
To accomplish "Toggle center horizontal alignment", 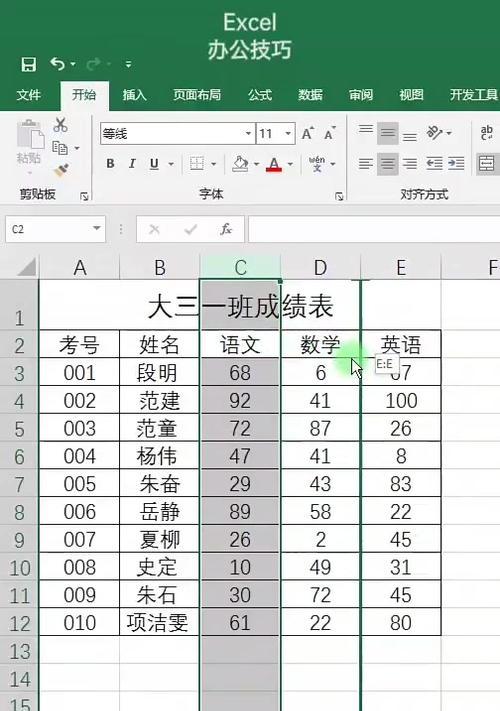I will [388, 164].
